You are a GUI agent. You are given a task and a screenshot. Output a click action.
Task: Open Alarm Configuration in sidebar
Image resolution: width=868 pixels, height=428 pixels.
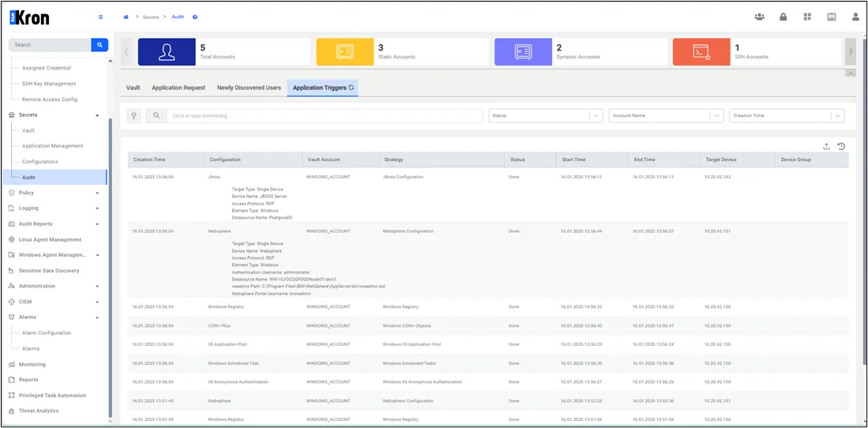click(47, 332)
